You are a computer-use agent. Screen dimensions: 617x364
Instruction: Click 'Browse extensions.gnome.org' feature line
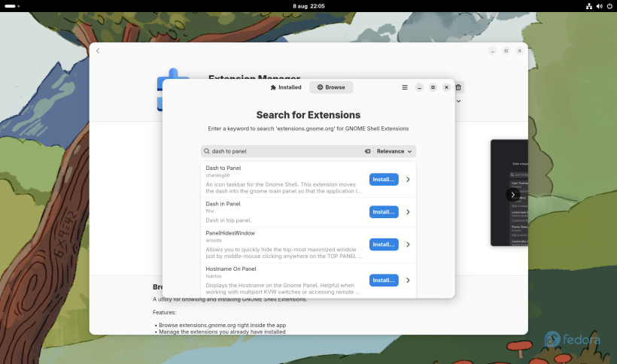coord(222,325)
